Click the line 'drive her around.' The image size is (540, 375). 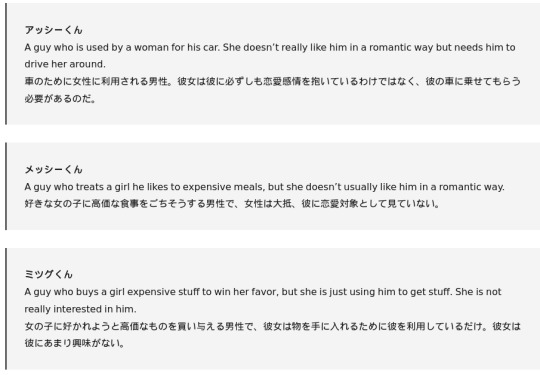pyautogui.click(x=65, y=64)
